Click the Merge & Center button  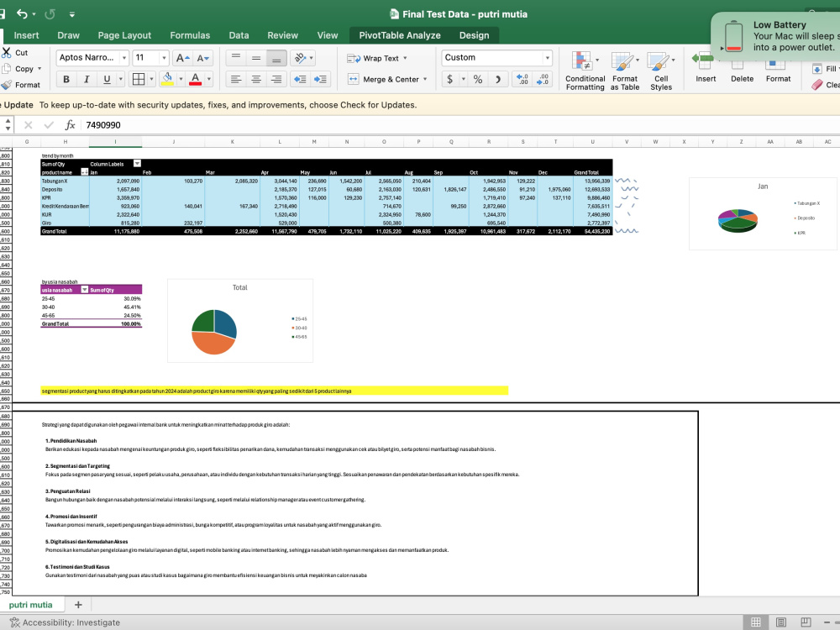[x=383, y=79]
